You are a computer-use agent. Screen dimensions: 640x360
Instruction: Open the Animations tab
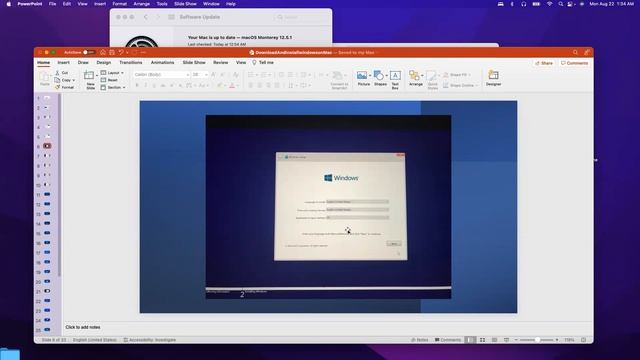tap(162, 62)
